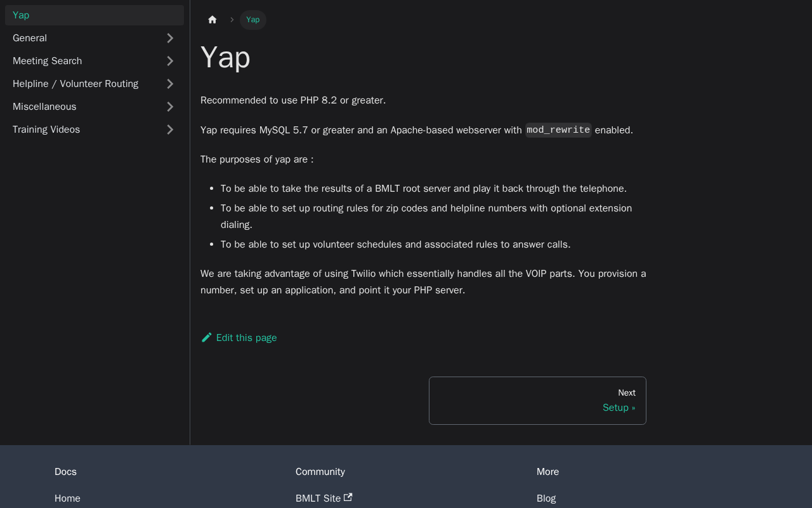Image resolution: width=812 pixels, height=508 pixels.
Task: Select Yap in the sidebar
Action: [x=21, y=15]
